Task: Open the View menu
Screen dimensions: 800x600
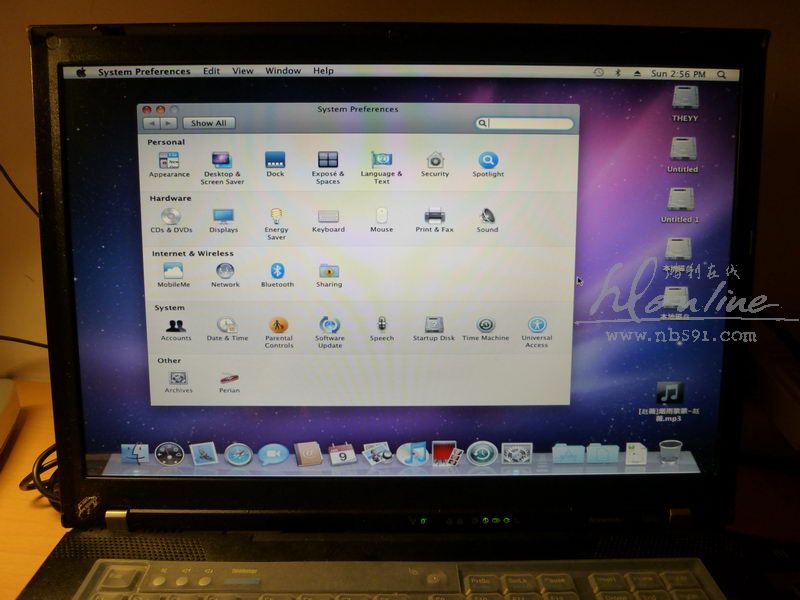Action: point(243,72)
